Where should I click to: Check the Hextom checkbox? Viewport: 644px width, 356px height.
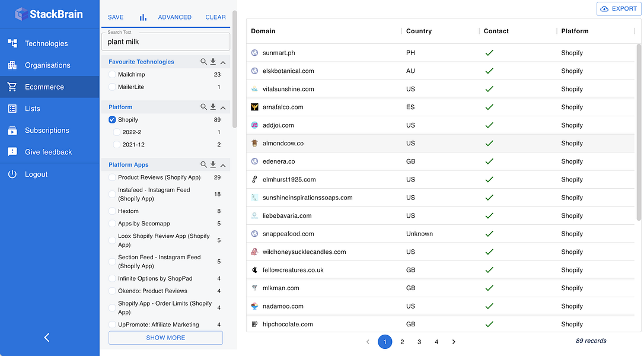(x=112, y=211)
